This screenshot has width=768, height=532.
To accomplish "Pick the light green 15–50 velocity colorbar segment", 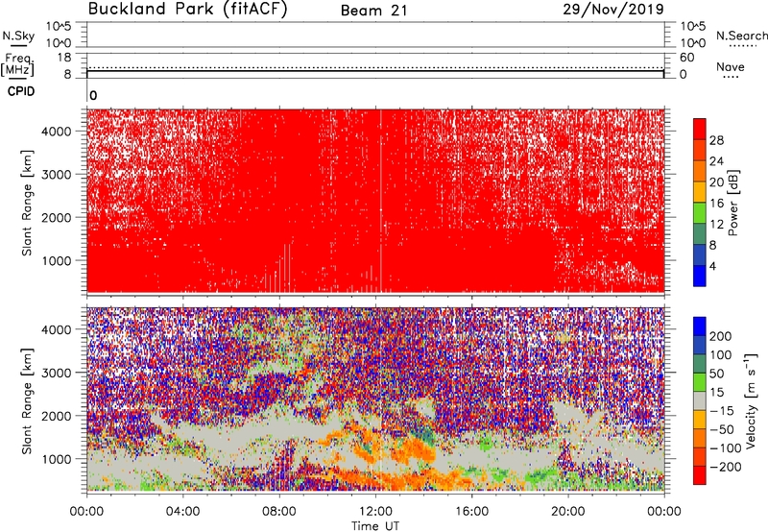I will tap(700, 382).
